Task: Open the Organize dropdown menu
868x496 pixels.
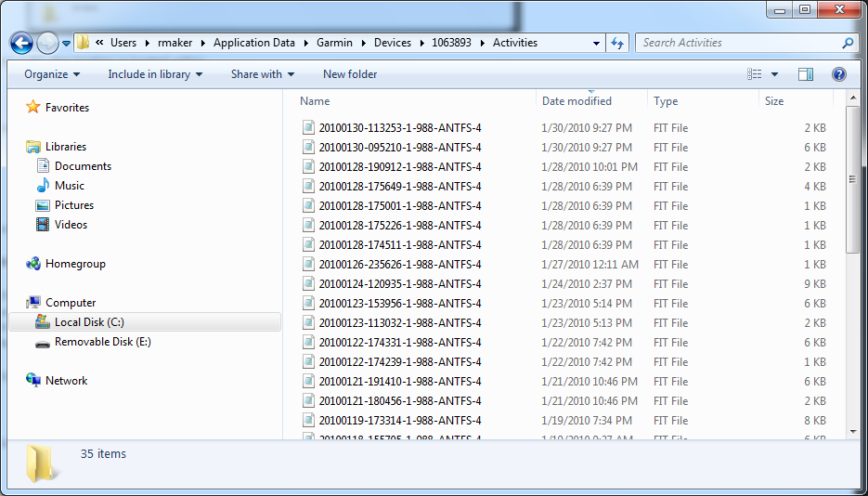Action: (x=52, y=74)
